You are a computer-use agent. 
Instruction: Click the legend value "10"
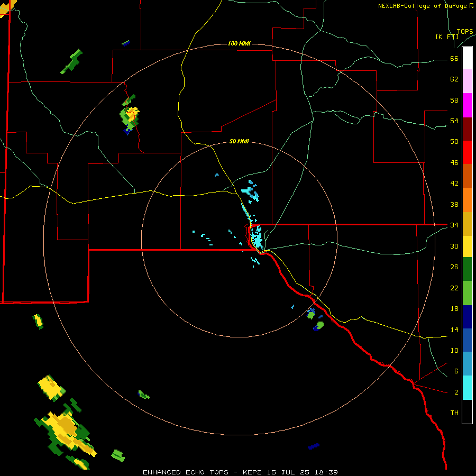coord(454,350)
